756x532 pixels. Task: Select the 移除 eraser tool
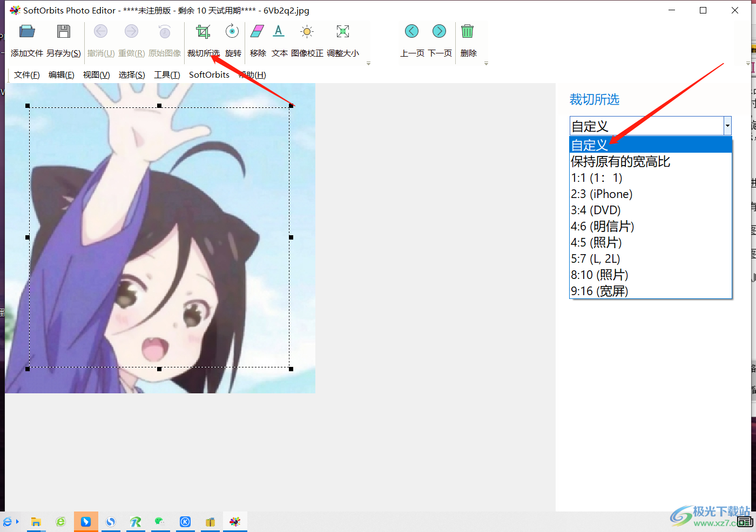click(x=258, y=40)
